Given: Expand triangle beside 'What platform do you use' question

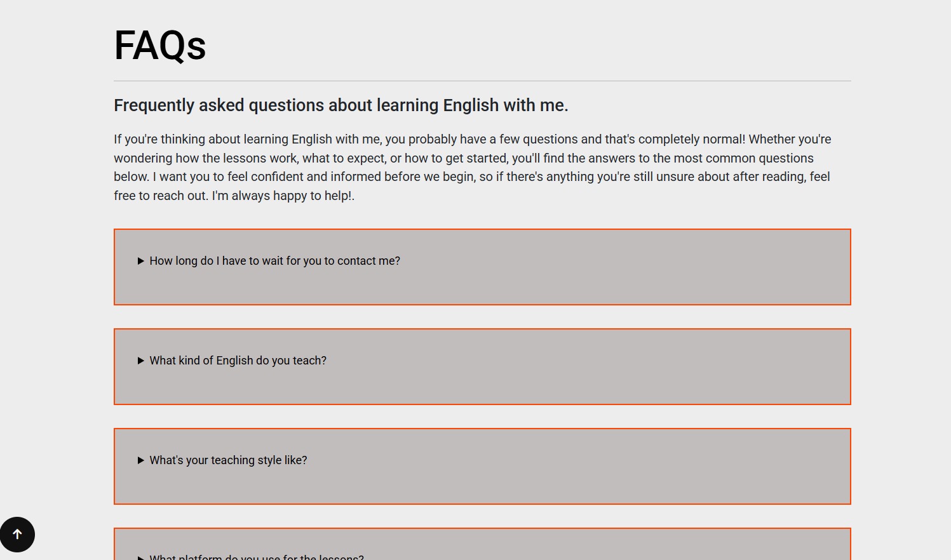Looking at the screenshot, I should click(x=141, y=557).
